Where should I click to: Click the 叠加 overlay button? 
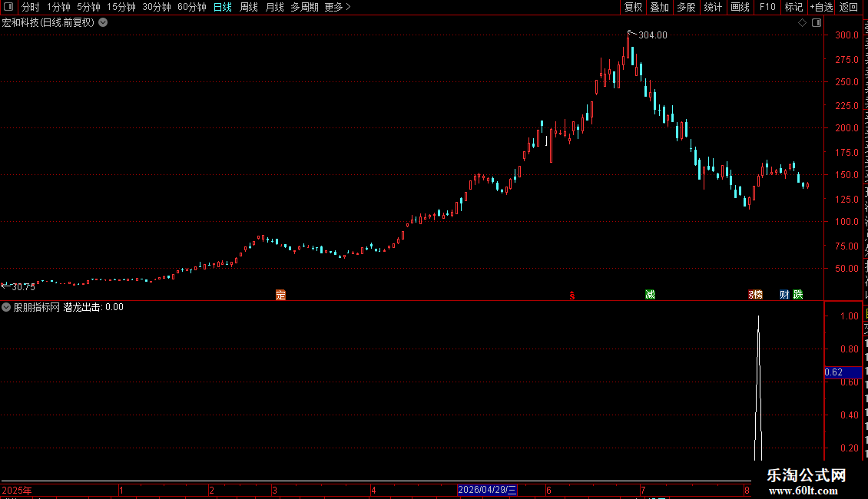click(659, 7)
